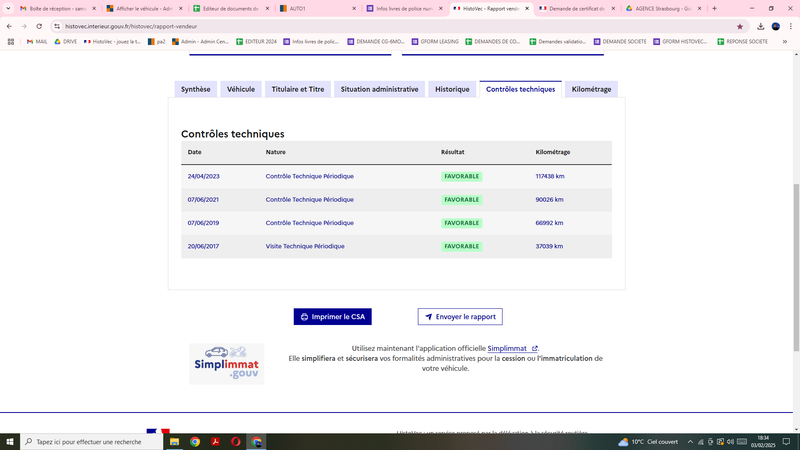This screenshot has width=800, height=450.
Task: Reload the current page
Action: 39,27
